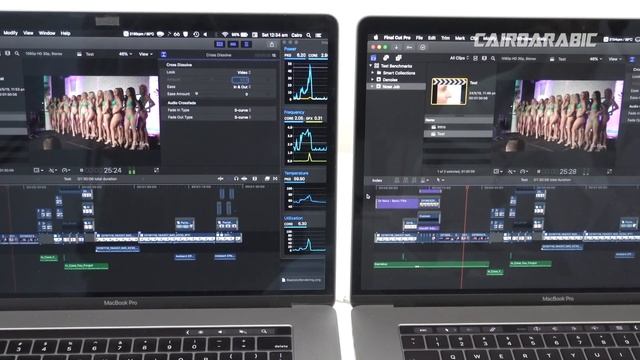The width and height of the screenshot is (640, 360).
Task: Open keyword editor key icon on right MacBook
Action: coord(409,47)
